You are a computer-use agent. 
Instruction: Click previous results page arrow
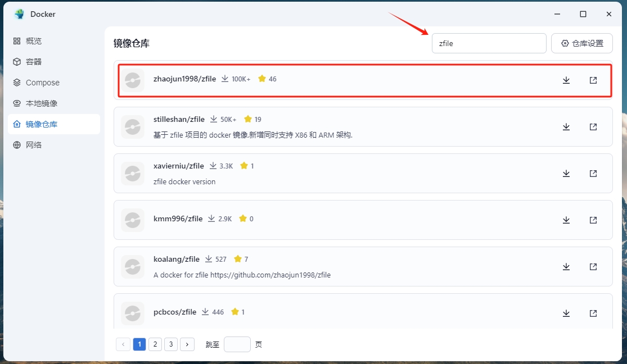point(123,344)
